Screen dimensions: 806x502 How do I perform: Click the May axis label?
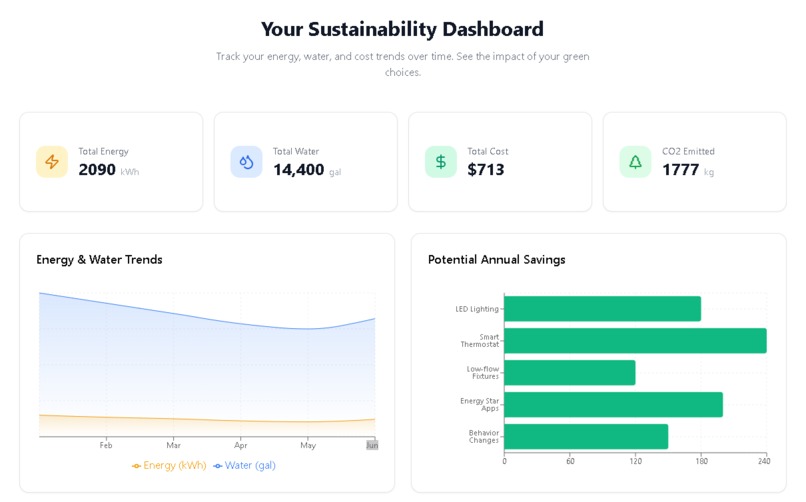pos(308,445)
